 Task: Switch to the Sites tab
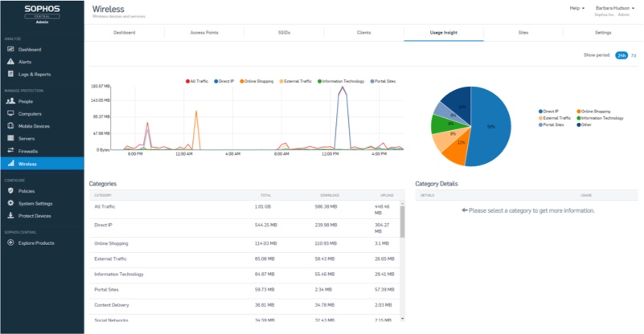click(x=523, y=32)
